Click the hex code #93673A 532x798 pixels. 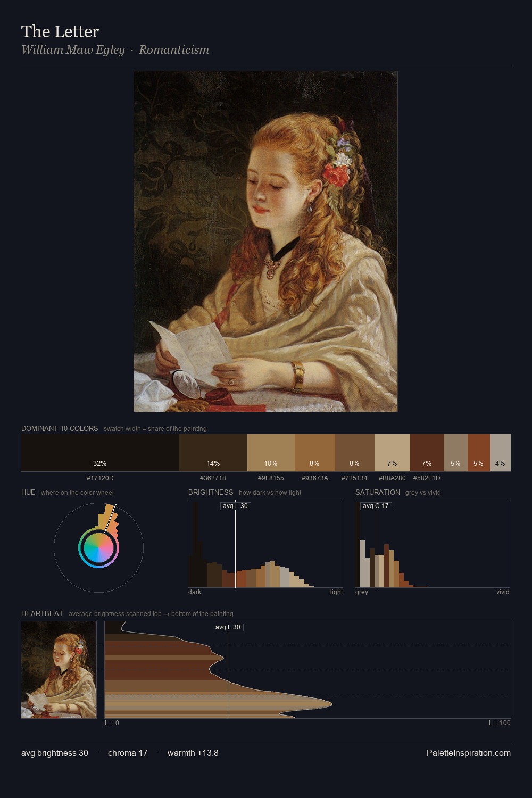tap(314, 478)
